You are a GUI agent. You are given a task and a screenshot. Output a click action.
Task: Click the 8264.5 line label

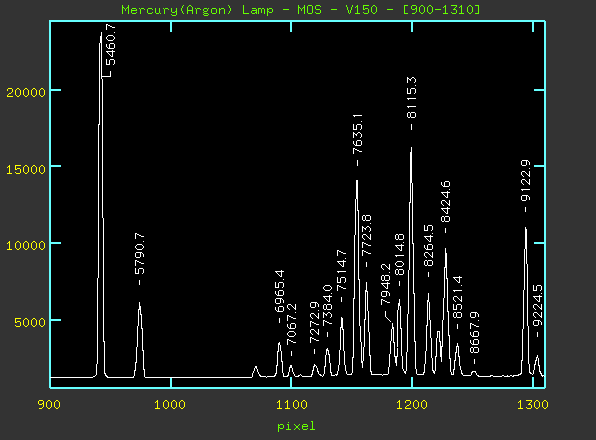[x=428, y=246]
